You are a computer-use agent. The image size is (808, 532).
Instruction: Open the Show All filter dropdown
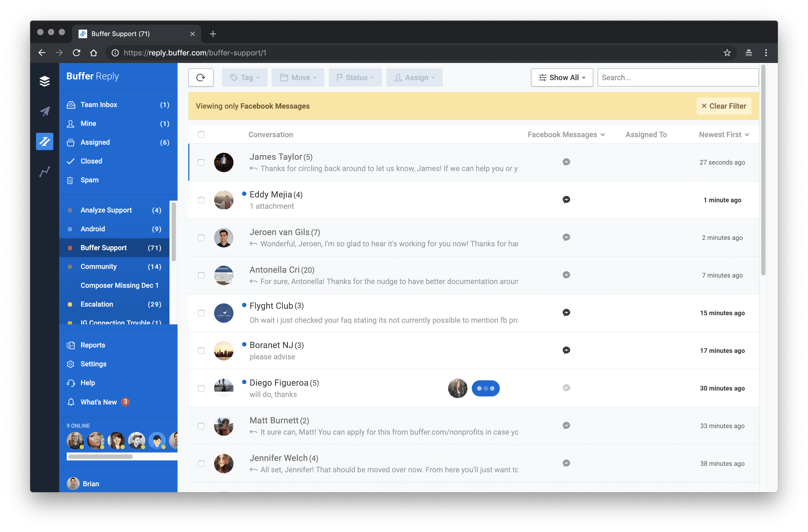click(x=562, y=77)
